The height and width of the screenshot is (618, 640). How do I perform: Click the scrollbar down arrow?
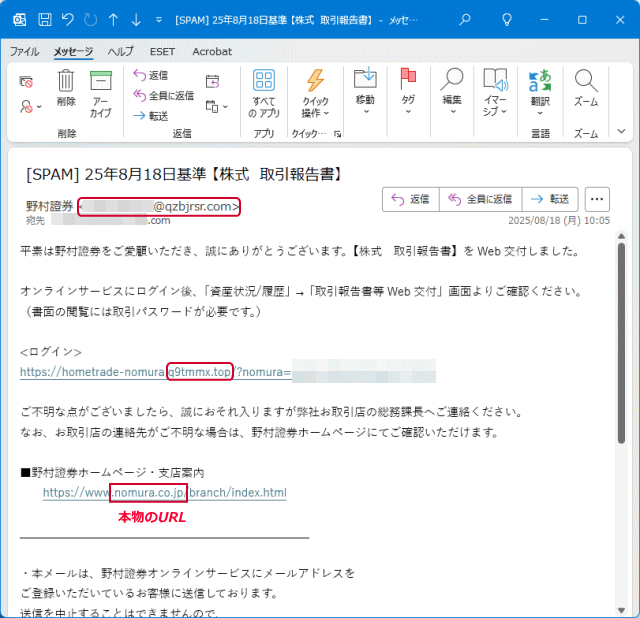tap(621, 611)
